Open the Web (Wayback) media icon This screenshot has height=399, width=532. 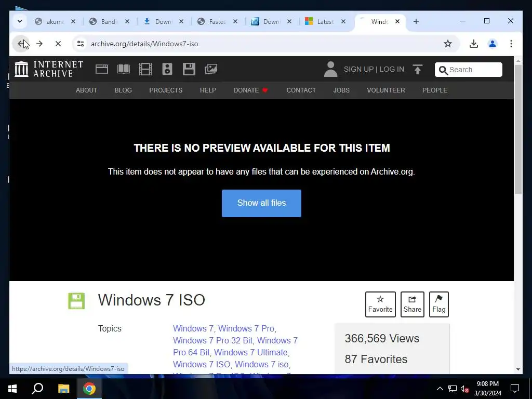101,69
